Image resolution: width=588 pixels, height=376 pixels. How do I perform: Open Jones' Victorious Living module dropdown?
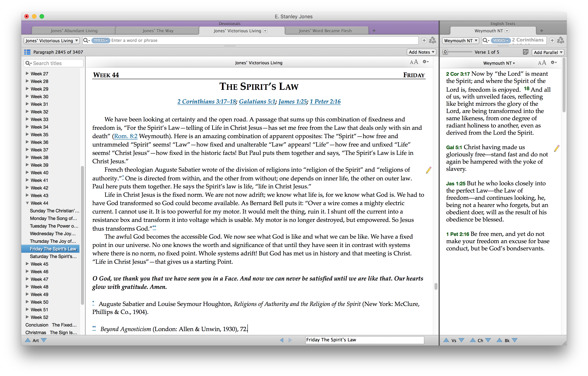pyautogui.click(x=52, y=41)
